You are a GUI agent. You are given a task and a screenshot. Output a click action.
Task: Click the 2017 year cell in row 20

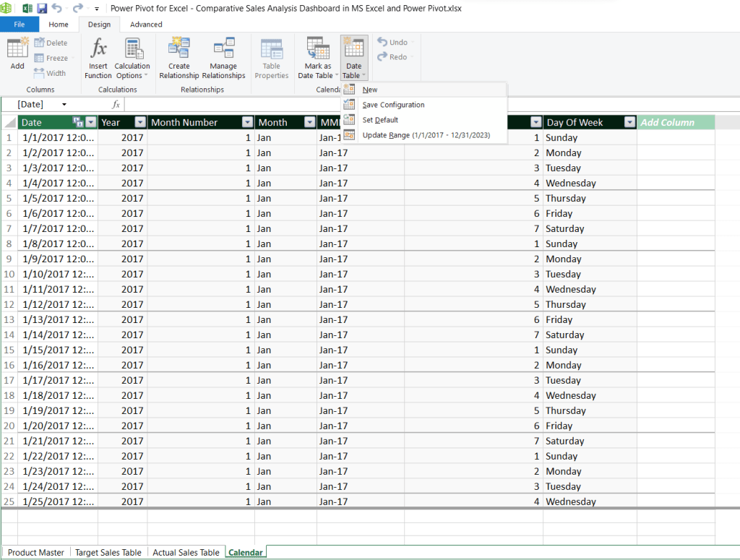[123, 426]
